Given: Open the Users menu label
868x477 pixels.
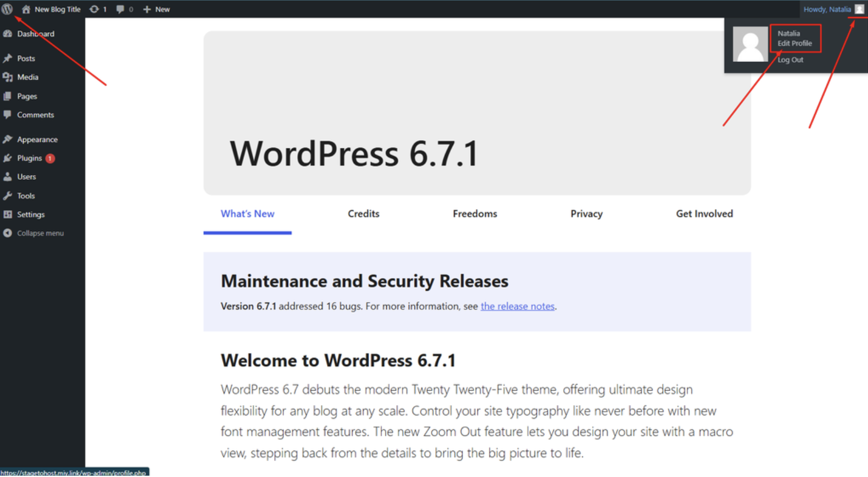Looking at the screenshot, I should [x=26, y=177].
